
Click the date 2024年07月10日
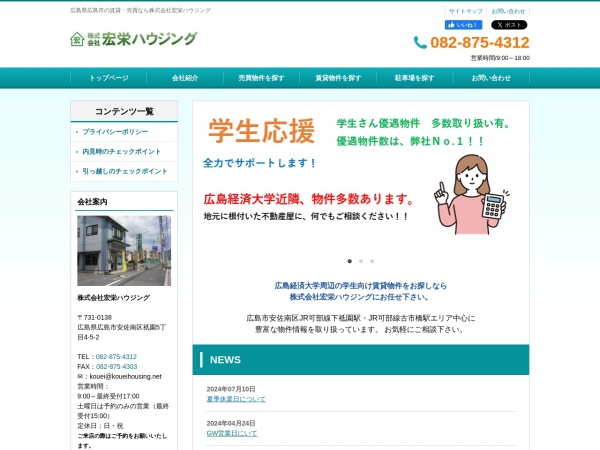231,389
